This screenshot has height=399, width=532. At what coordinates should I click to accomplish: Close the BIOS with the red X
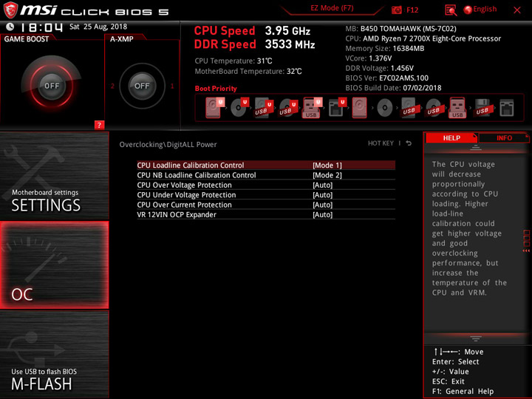click(517, 10)
